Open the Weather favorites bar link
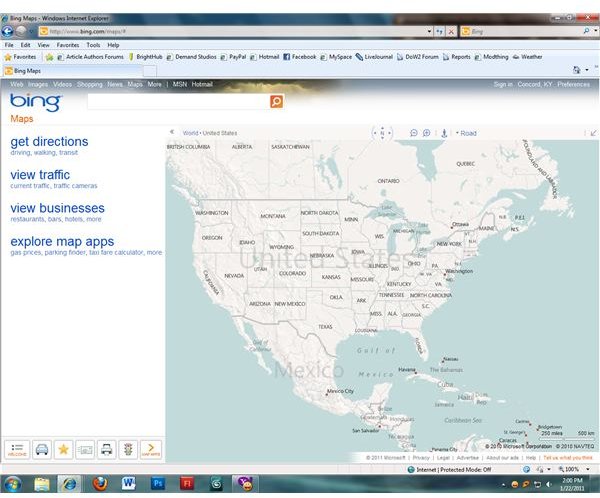 coord(527,57)
